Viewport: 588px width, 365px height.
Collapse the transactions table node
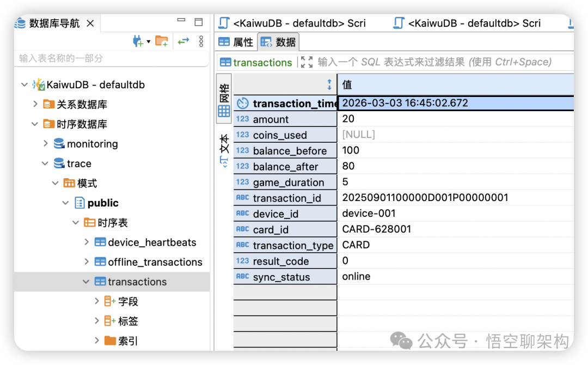pos(86,281)
